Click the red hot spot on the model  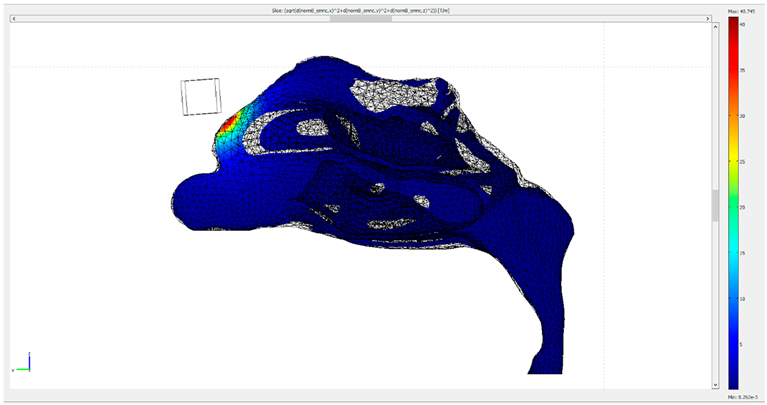[226, 125]
